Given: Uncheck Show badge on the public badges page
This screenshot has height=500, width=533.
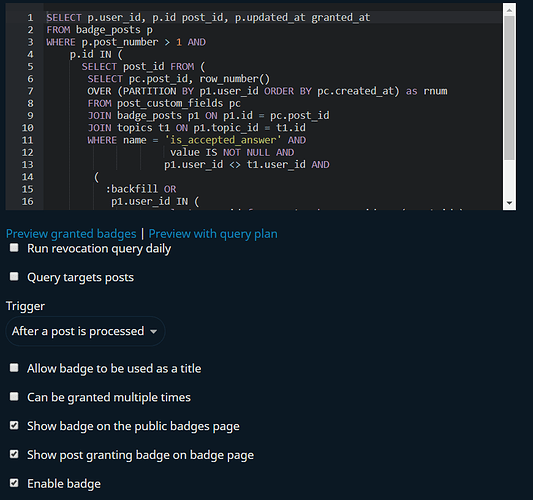Looking at the screenshot, I should tap(14, 425).
